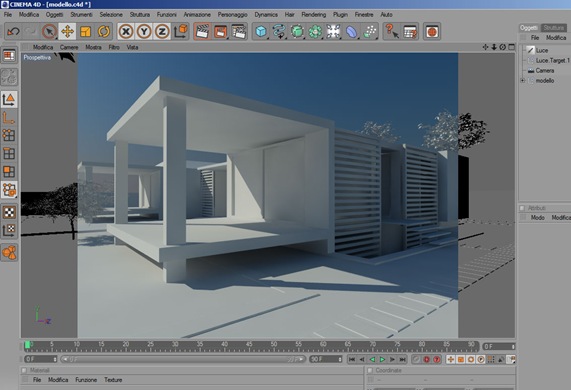This screenshot has height=390, width=571.
Task: Click the Undo arrow icon
Action: tap(13, 32)
